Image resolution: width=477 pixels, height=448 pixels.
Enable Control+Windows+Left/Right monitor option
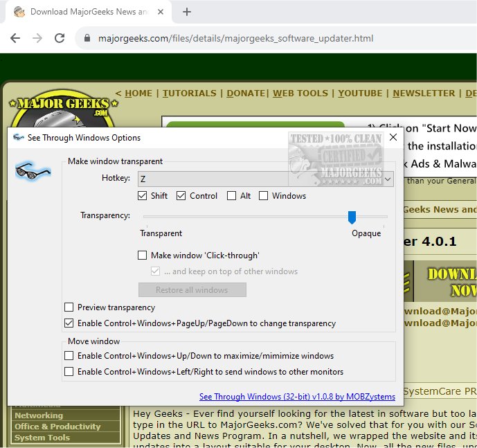(x=69, y=372)
